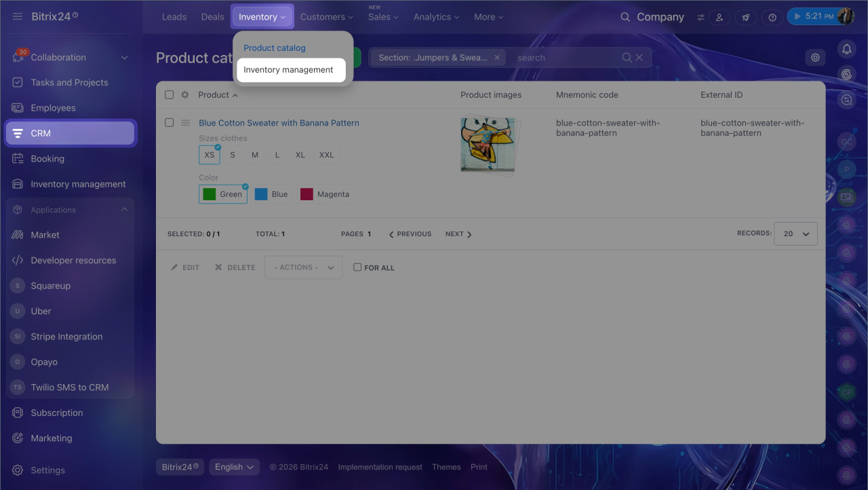Select Product catalog from the Inventory menu
Image resolution: width=868 pixels, height=490 pixels.
pos(275,48)
